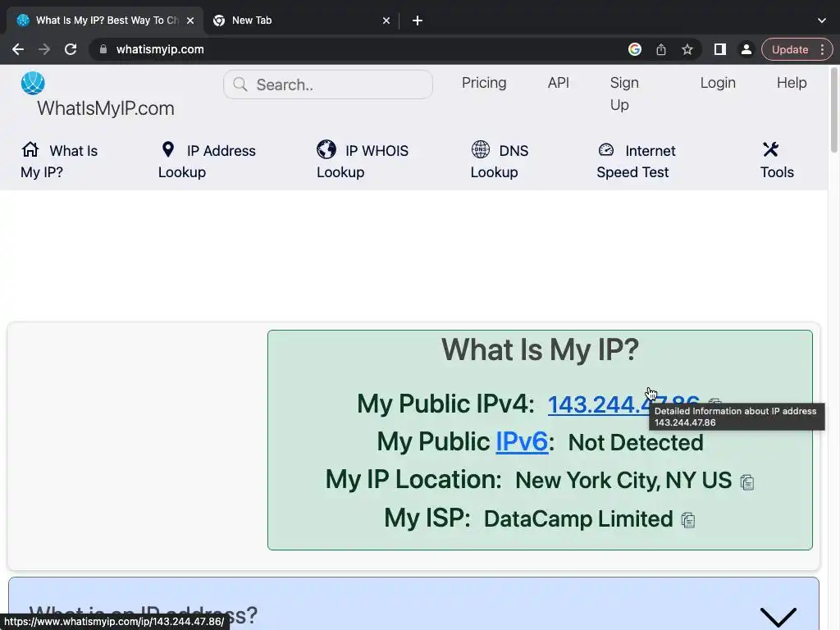
Task: Open the profile avatar icon
Action: click(746, 49)
